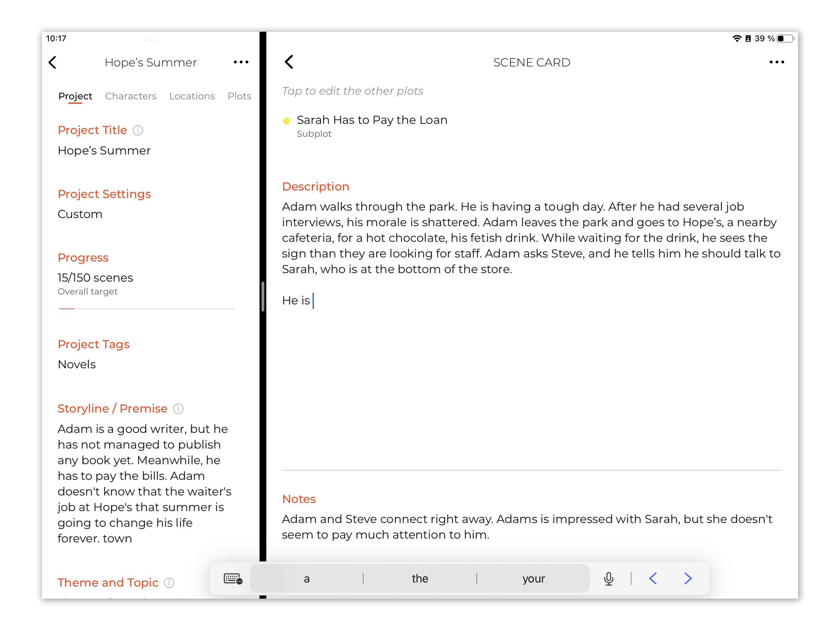Viewport: 840px width, 630px height.
Task: Tap the battery indicator
Action: [x=785, y=39]
